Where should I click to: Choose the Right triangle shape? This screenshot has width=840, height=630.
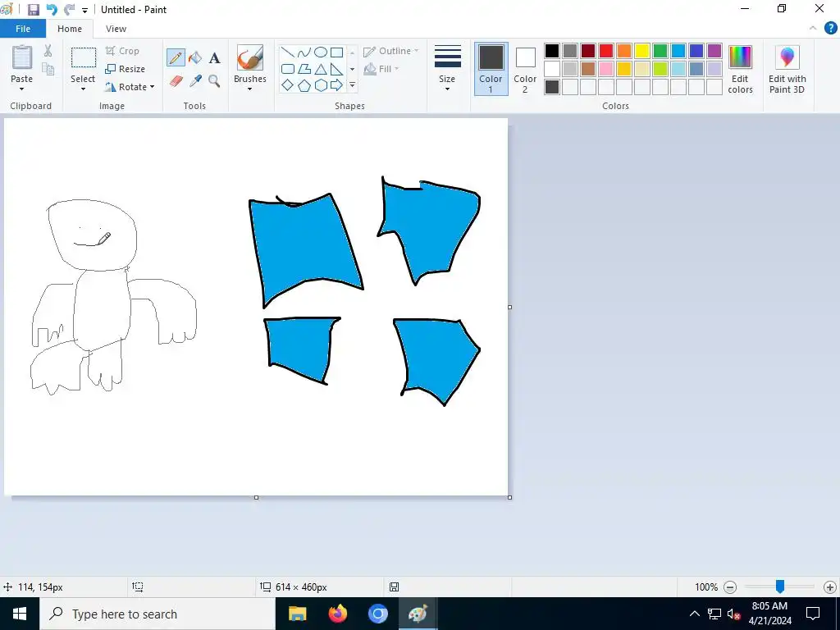pos(336,69)
